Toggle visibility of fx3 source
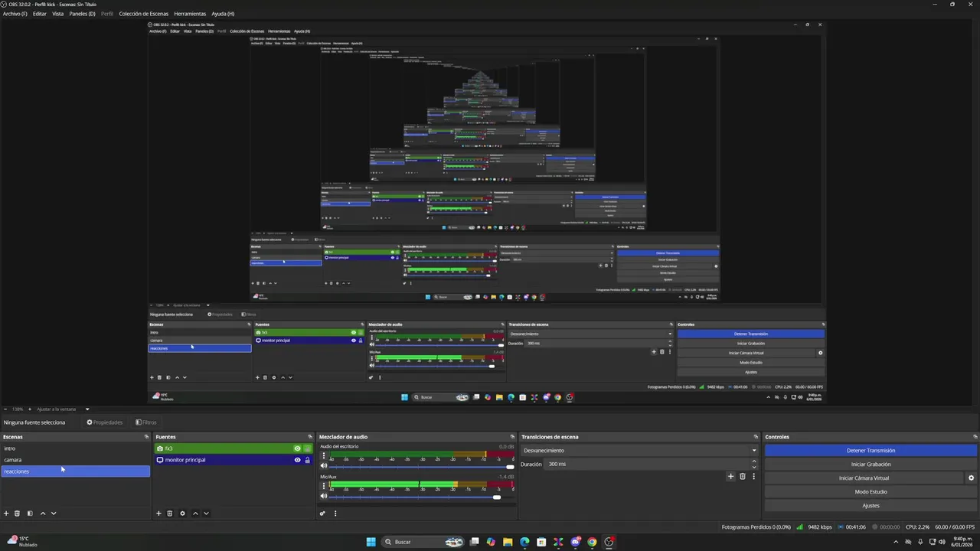 (297, 448)
